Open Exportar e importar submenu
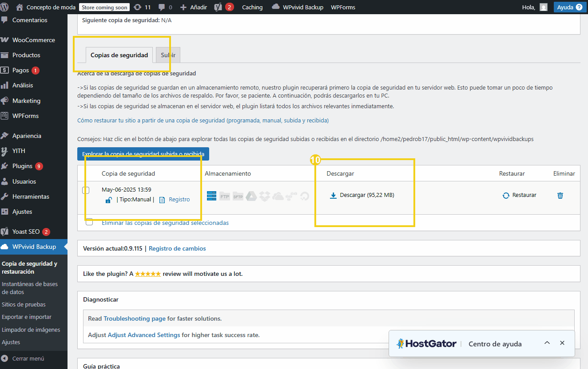This screenshot has width=588, height=369. [27, 317]
